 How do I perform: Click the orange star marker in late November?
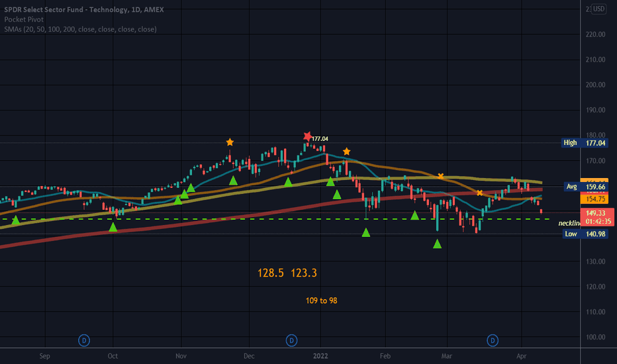click(230, 142)
